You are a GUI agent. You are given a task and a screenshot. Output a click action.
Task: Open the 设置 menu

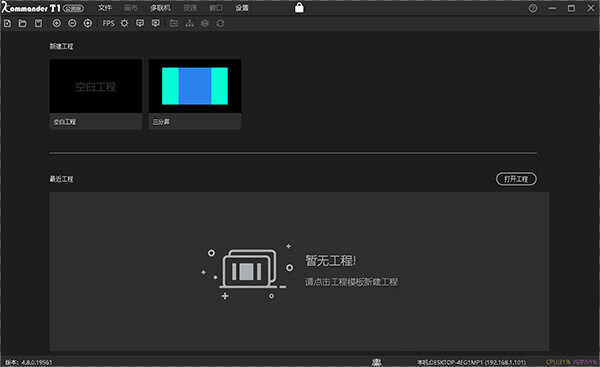(242, 8)
